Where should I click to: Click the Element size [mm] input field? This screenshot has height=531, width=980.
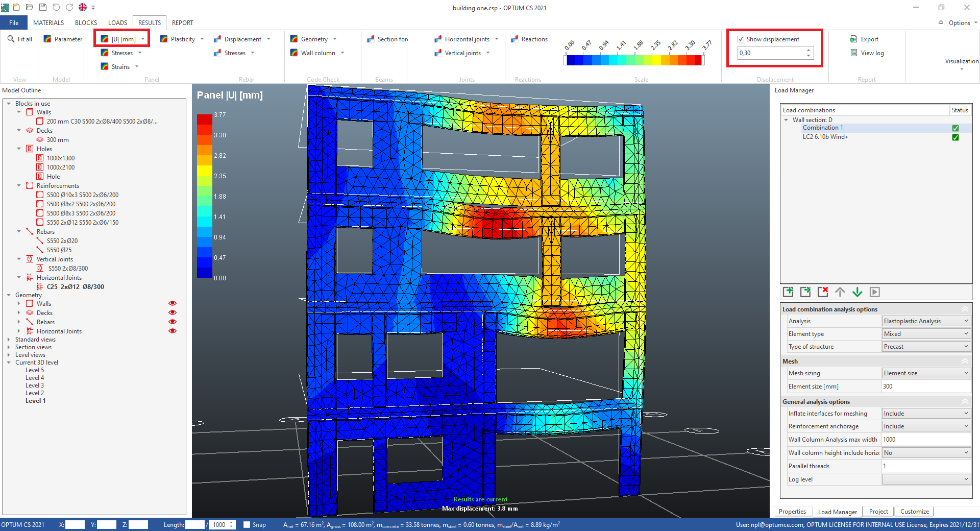coord(926,387)
